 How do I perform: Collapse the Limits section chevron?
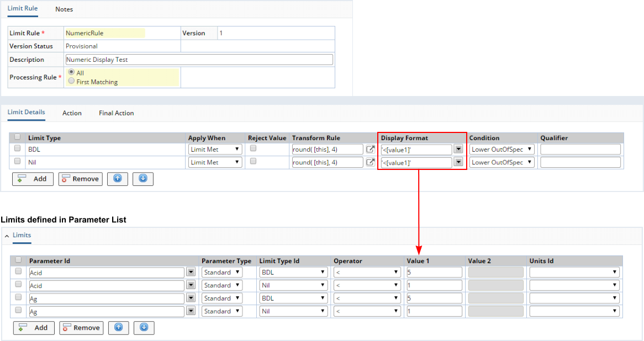point(7,236)
